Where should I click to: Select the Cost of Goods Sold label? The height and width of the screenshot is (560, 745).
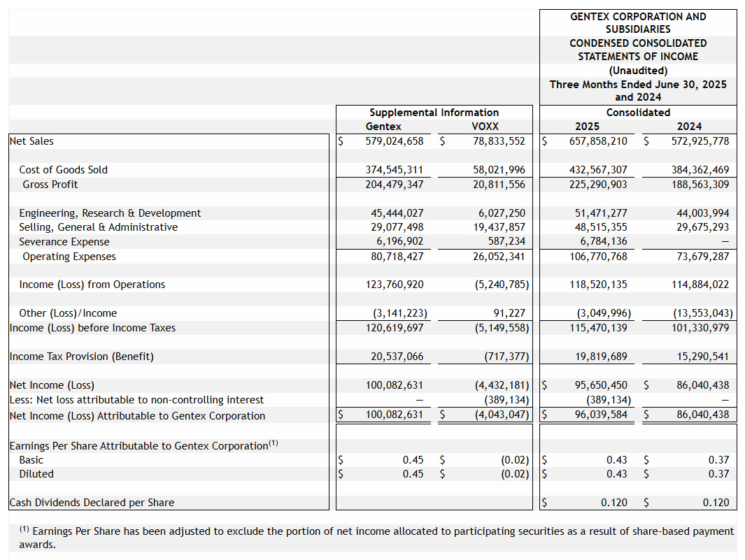click(63, 170)
